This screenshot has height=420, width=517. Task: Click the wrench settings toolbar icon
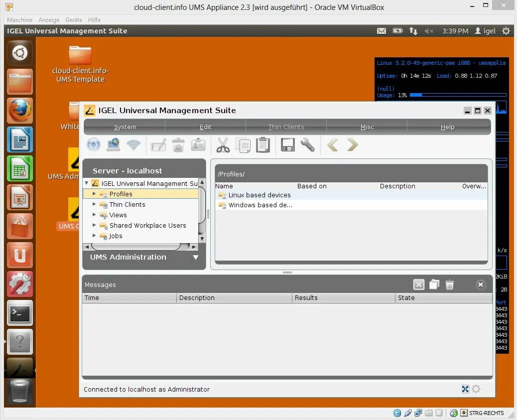(x=308, y=145)
